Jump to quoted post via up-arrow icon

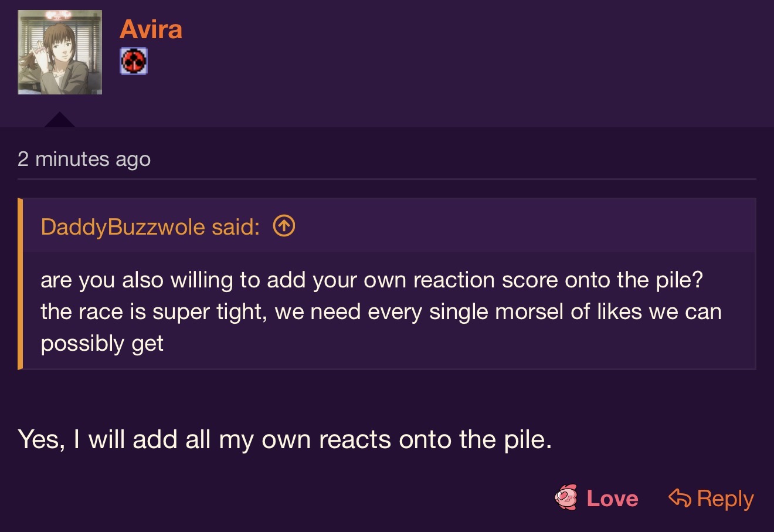click(284, 226)
